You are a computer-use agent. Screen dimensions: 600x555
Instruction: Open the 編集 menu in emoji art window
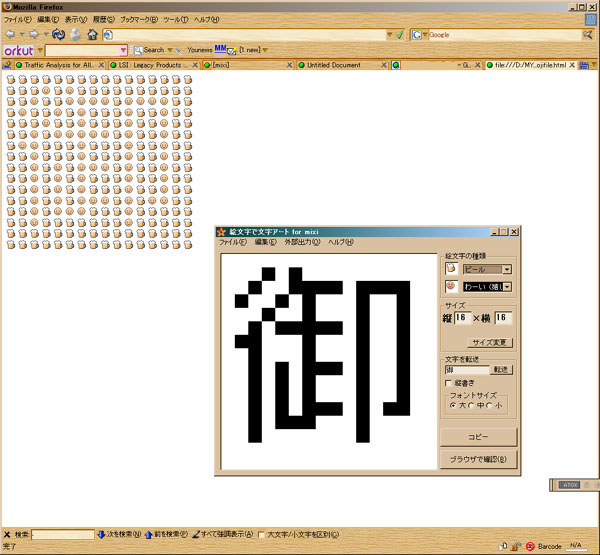(265, 242)
